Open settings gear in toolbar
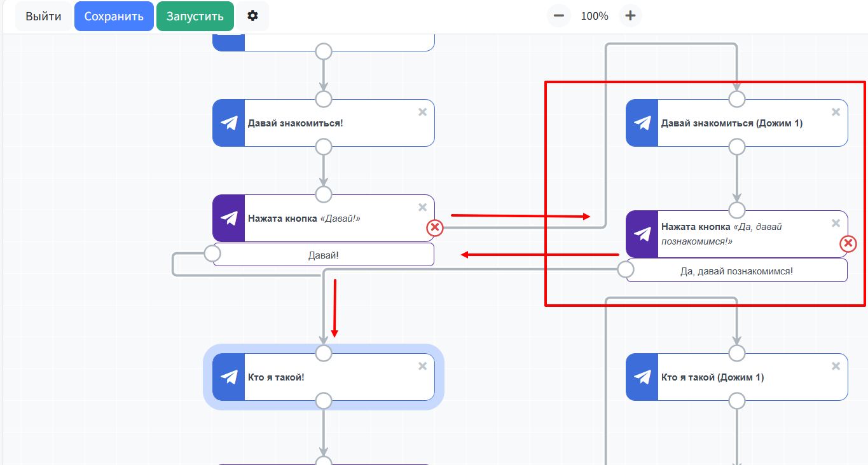Viewport: 868px width, 465px height. [x=252, y=16]
